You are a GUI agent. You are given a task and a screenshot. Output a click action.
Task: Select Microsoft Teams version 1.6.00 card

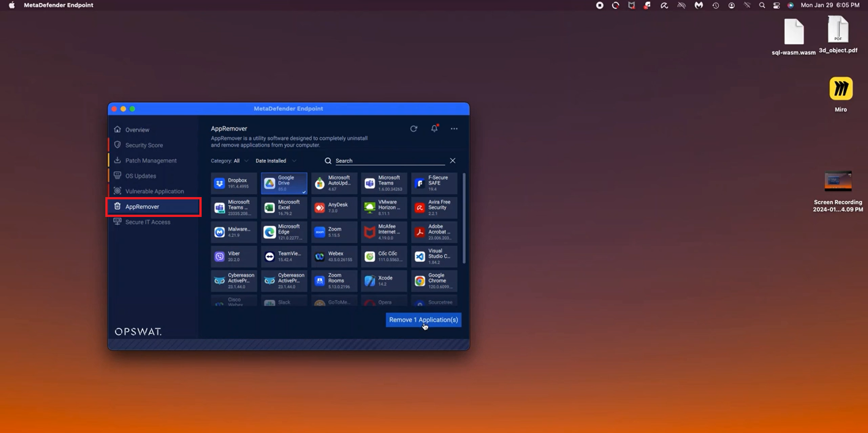click(384, 183)
